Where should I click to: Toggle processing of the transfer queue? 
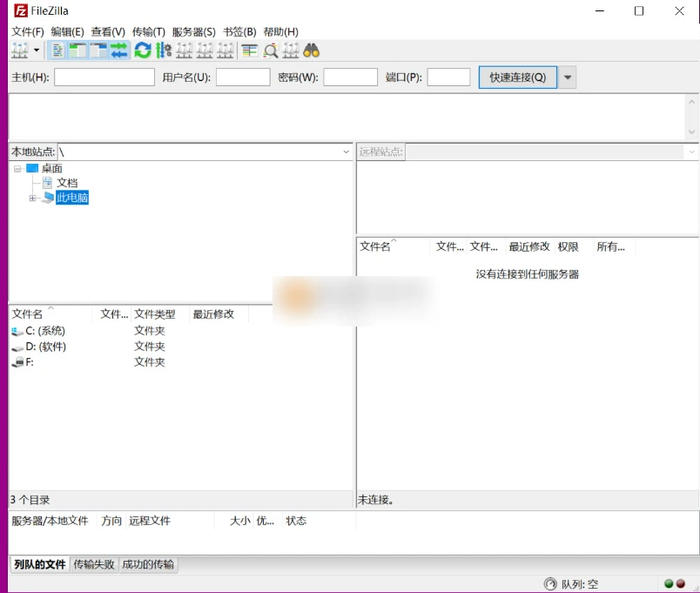(x=163, y=51)
